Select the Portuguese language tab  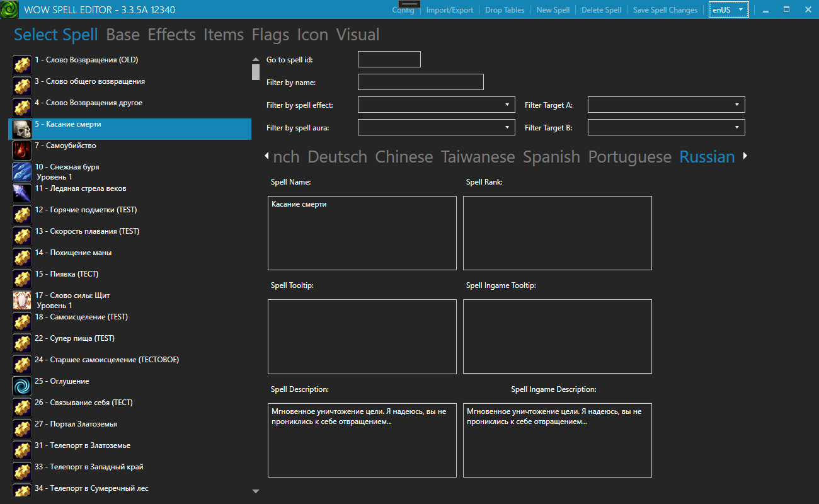pos(630,157)
